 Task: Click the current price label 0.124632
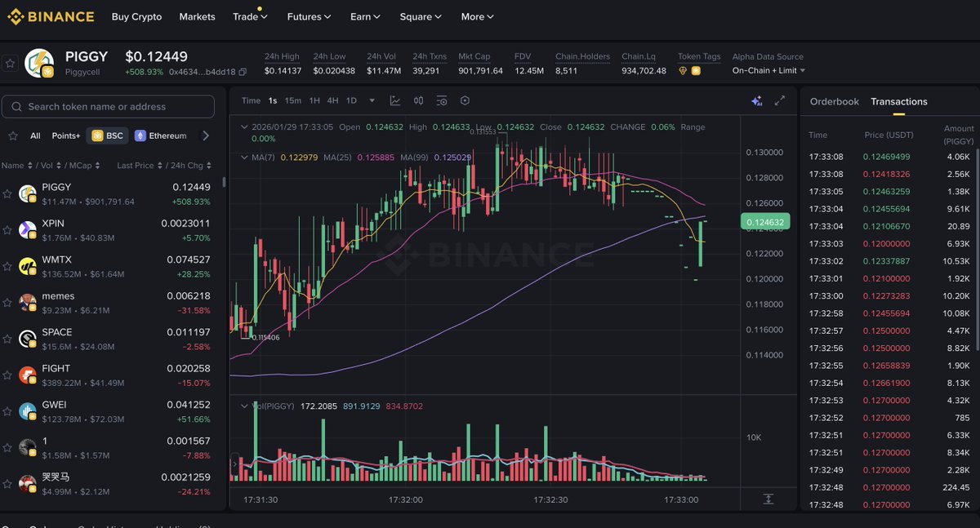point(764,221)
